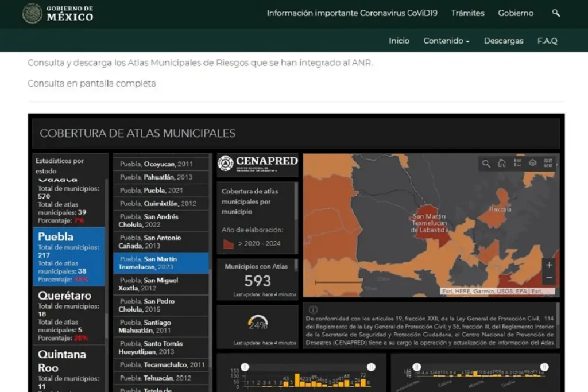The height and width of the screenshot is (392, 588).
Task: Open the Inicio menu item
Action: click(399, 41)
